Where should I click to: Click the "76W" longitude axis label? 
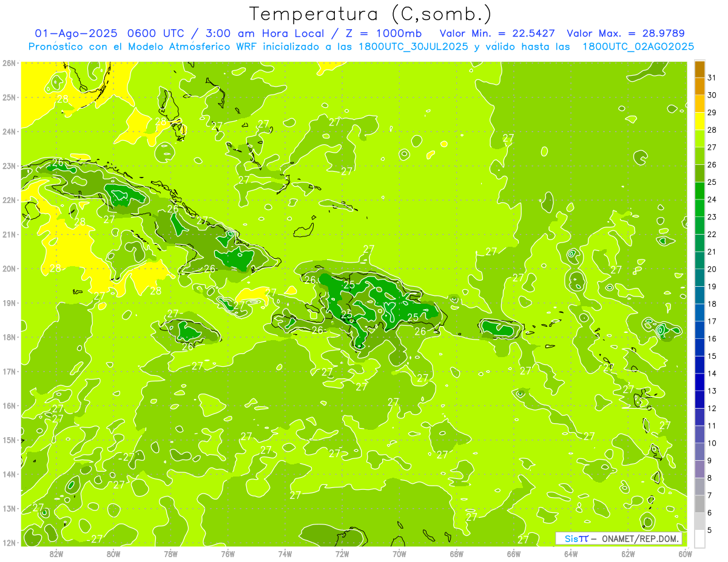228,554
